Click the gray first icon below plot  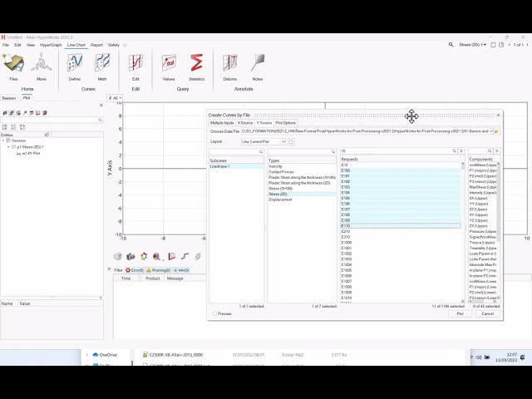117,257
